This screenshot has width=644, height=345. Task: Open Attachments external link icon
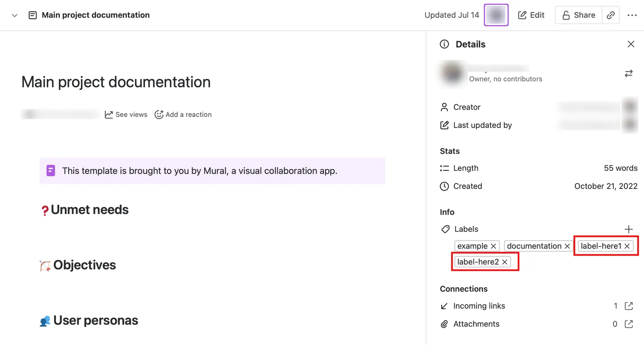629,324
